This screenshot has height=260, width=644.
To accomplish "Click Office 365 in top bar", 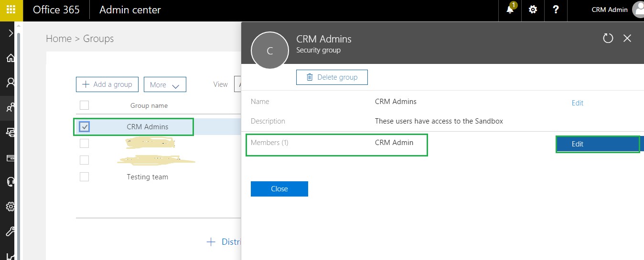I will tap(56, 10).
